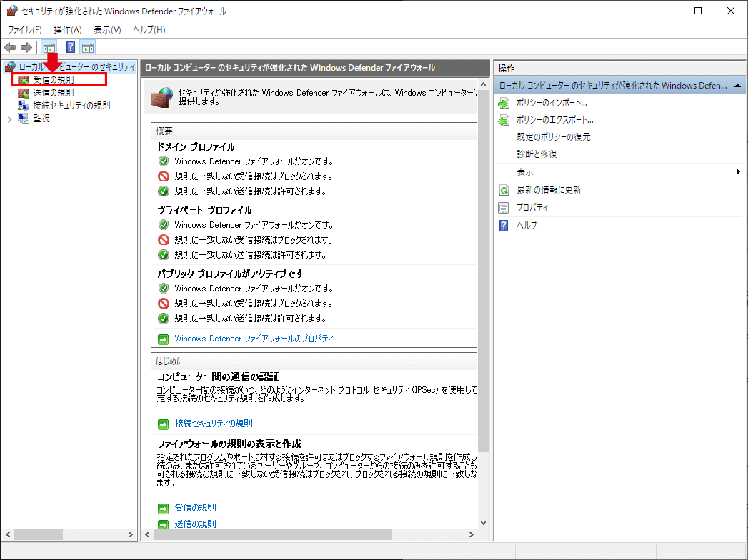Screen dimensions: 748x560
Task: Open the 接続セキュリティの規則 link in はじめに section
Action: coord(213,424)
